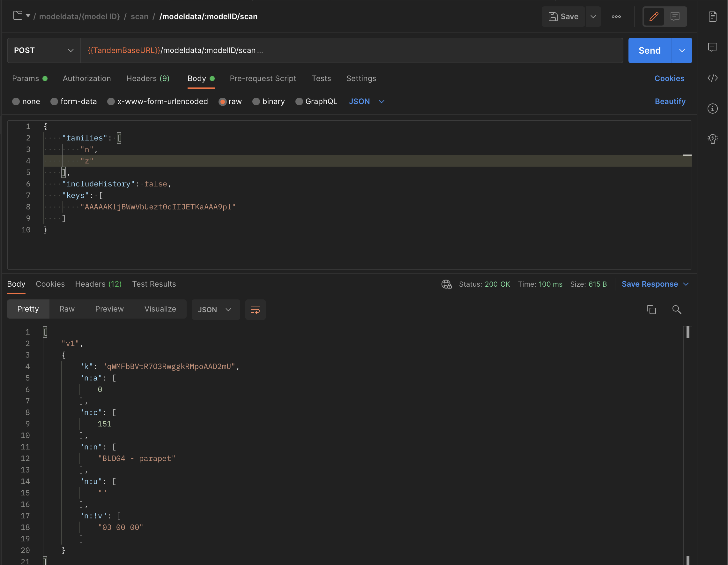The height and width of the screenshot is (565, 728).
Task: Switch response view to Raw
Action: coord(67,309)
